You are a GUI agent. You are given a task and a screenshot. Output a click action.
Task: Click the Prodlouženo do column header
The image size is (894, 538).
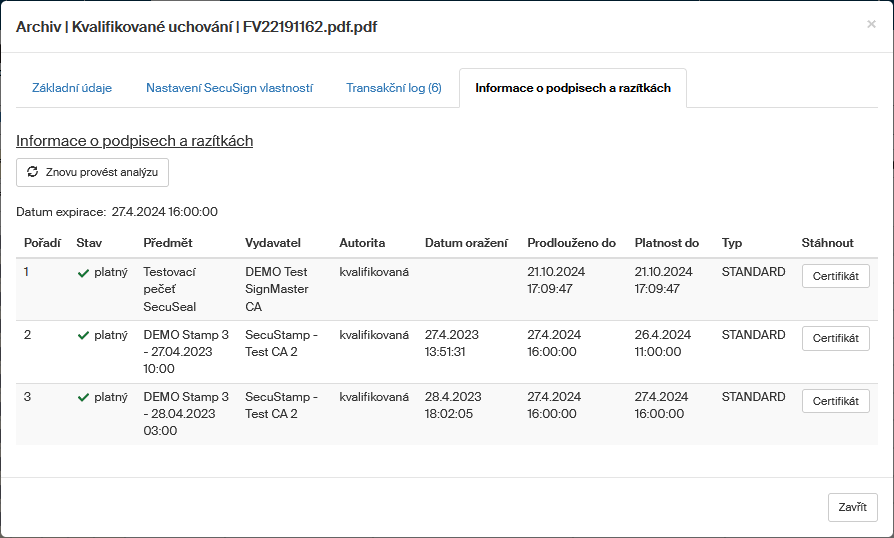572,243
